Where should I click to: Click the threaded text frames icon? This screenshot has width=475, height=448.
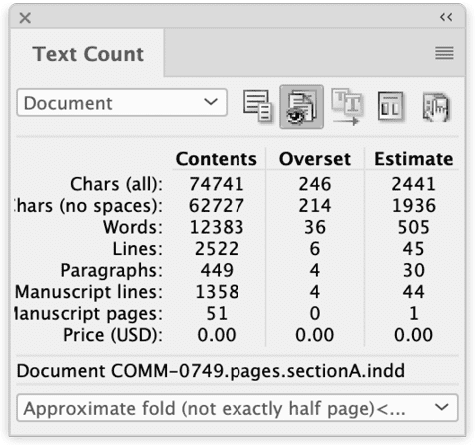pyautogui.click(x=346, y=107)
